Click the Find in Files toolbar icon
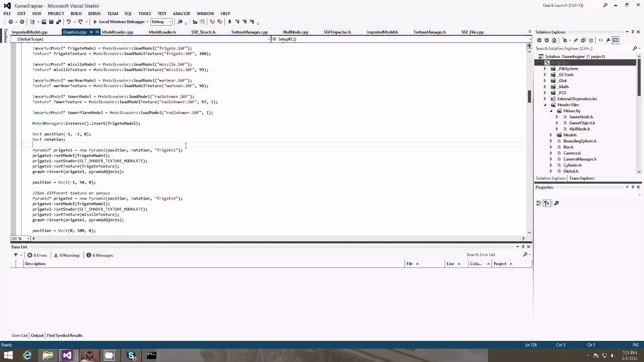Image resolution: width=644 pixels, height=362 pixels. point(180,22)
